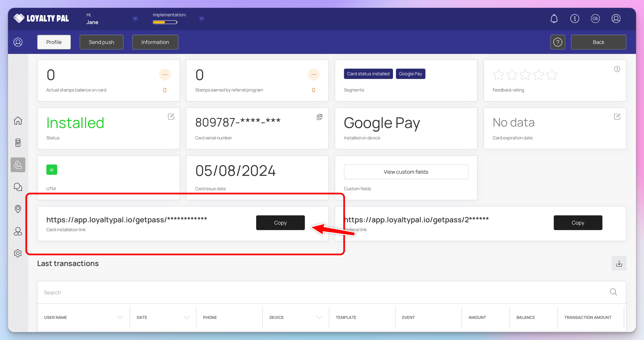Screen dimensions: 644x340
Task: Click minus button for referral stamps
Action: 314,74
